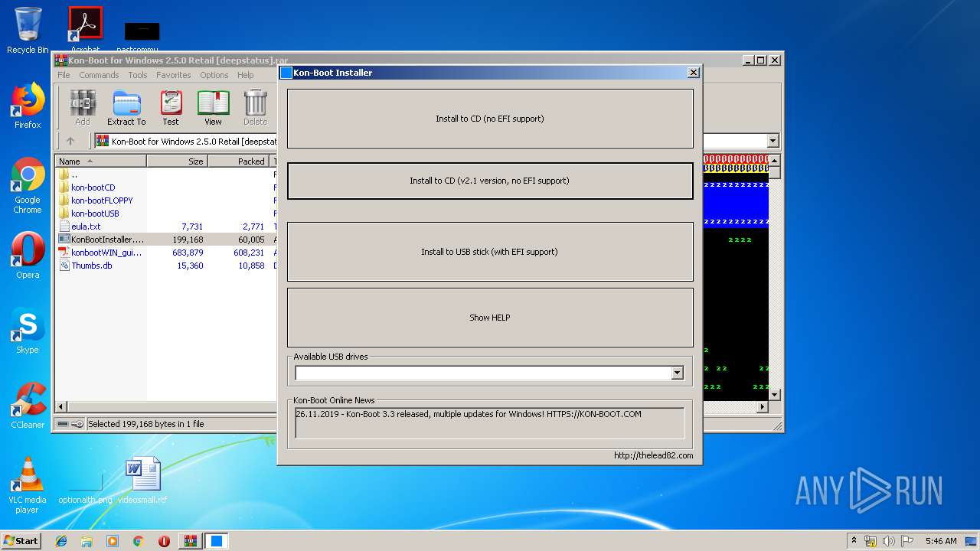Viewport: 980px width, 551px height.
Task: Click Install to CD (no EFI support)
Action: [490, 119]
